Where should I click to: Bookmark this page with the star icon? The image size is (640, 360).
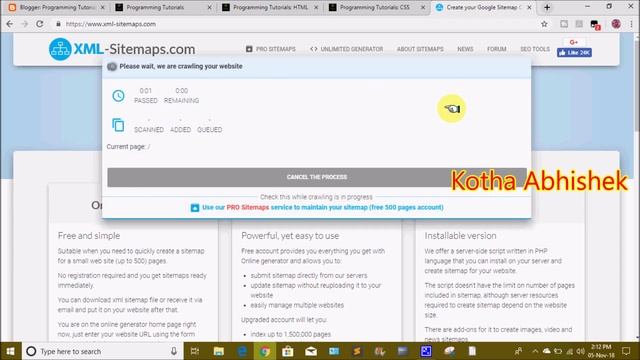point(544,24)
